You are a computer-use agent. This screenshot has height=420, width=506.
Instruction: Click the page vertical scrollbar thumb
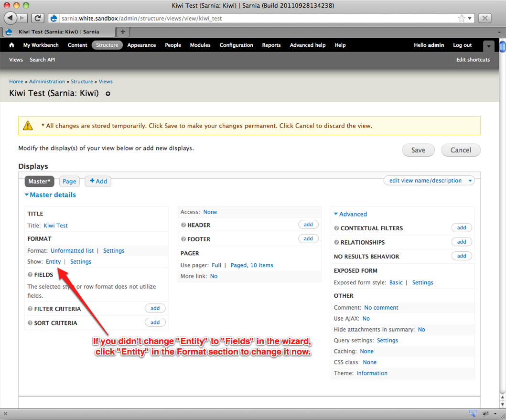[503, 45]
